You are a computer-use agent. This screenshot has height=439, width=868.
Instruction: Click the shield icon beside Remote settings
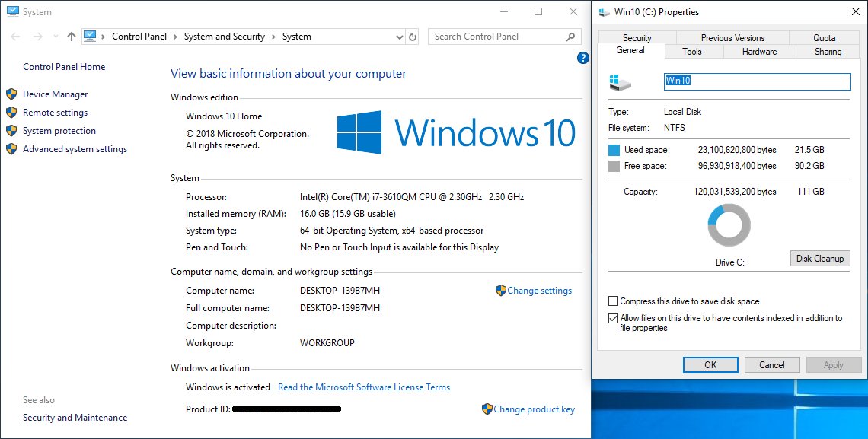point(11,113)
